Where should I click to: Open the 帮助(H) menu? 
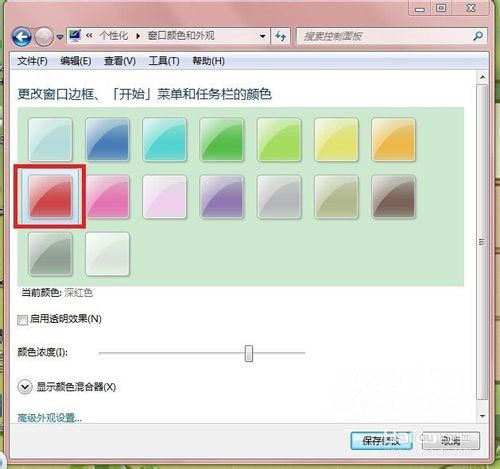pyautogui.click(x=208, y=61)
